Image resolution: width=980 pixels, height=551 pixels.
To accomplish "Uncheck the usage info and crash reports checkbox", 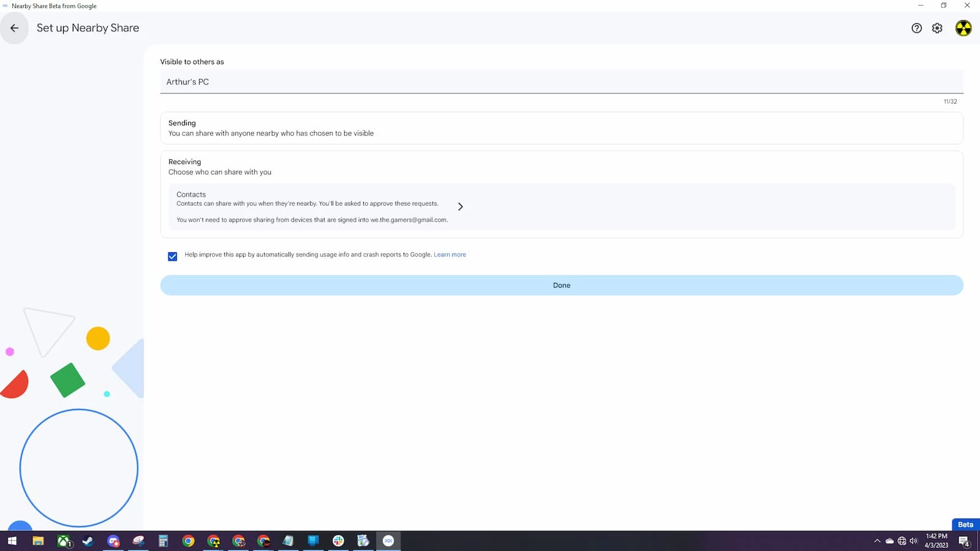I will point(173,257).
